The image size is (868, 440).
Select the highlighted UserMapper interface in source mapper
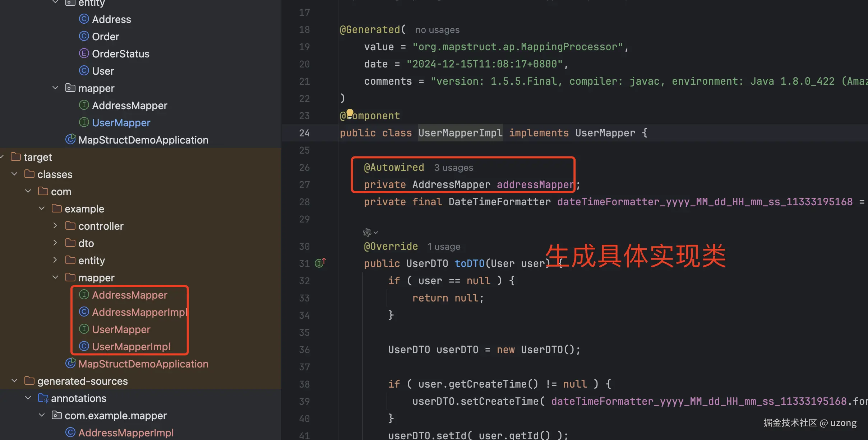point(121,123)
